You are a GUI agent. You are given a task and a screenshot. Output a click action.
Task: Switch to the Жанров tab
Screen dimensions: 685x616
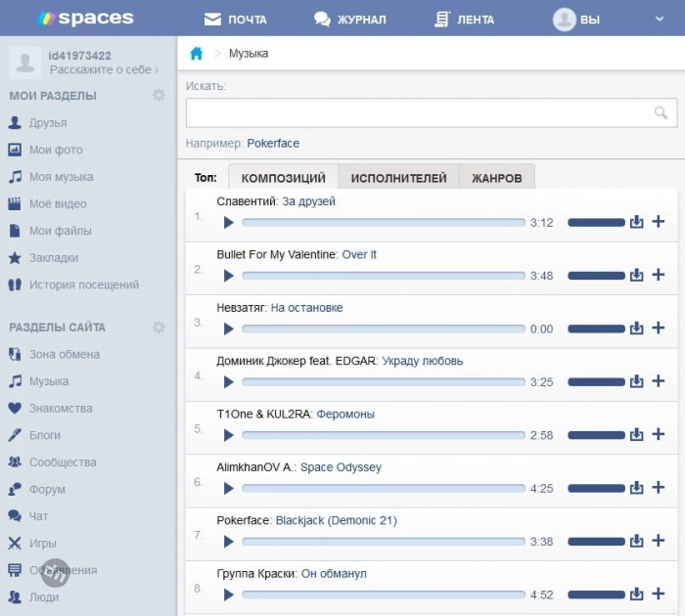[496, 178]
